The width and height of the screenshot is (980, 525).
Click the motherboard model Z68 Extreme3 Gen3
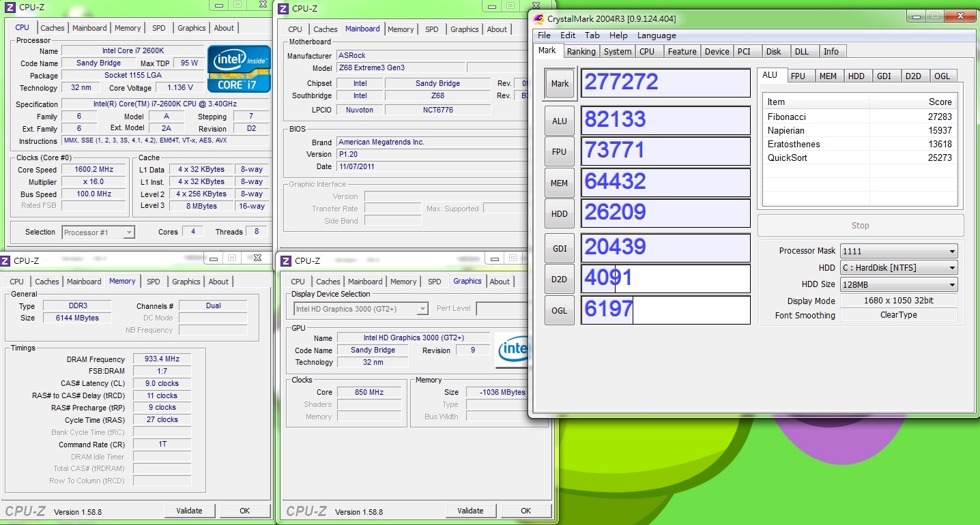click(x=401, y=68)
